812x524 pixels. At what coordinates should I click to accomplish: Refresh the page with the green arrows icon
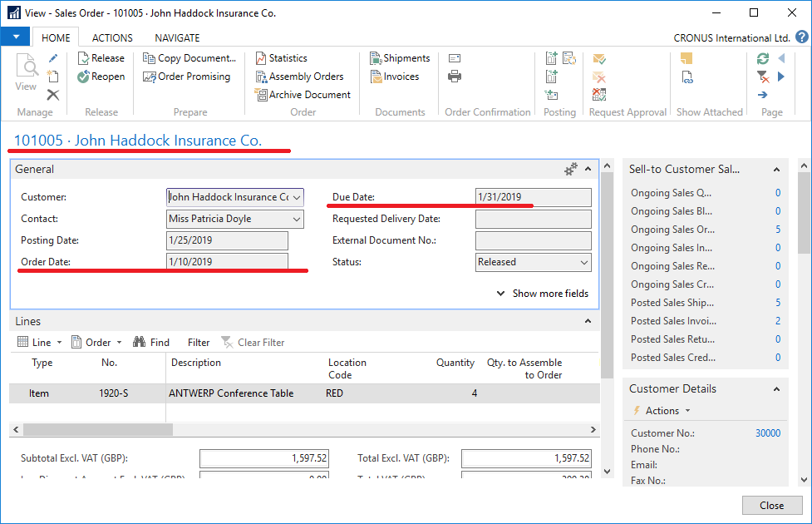click(763, 58)
